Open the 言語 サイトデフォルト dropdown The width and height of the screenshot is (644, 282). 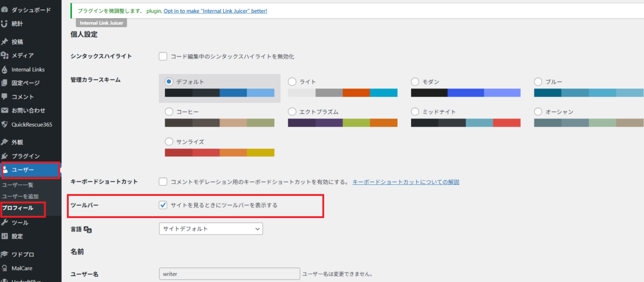pyautogui.click(x=211, y=229)
